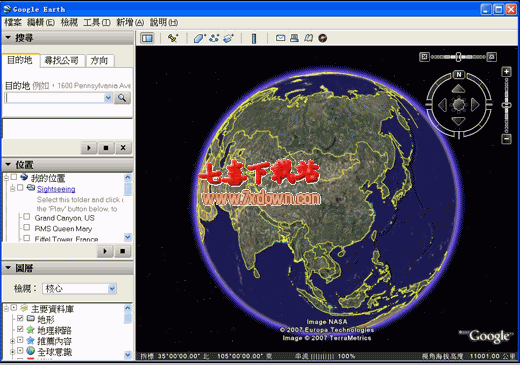Viewport: 520px width, 365px height.
Task: Collapse the 主要資料庫 tree node
Action: click(x=6, y=309)
